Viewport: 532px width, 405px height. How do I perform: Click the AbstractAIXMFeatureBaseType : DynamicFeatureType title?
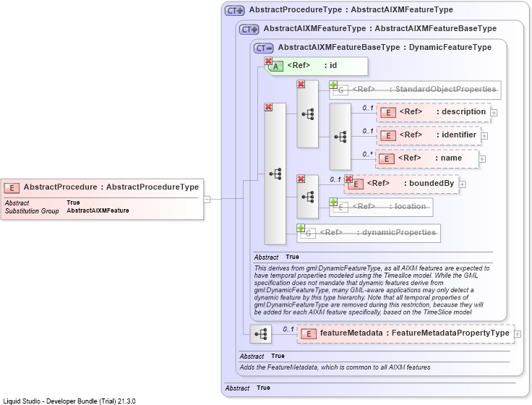coord(385,47)
